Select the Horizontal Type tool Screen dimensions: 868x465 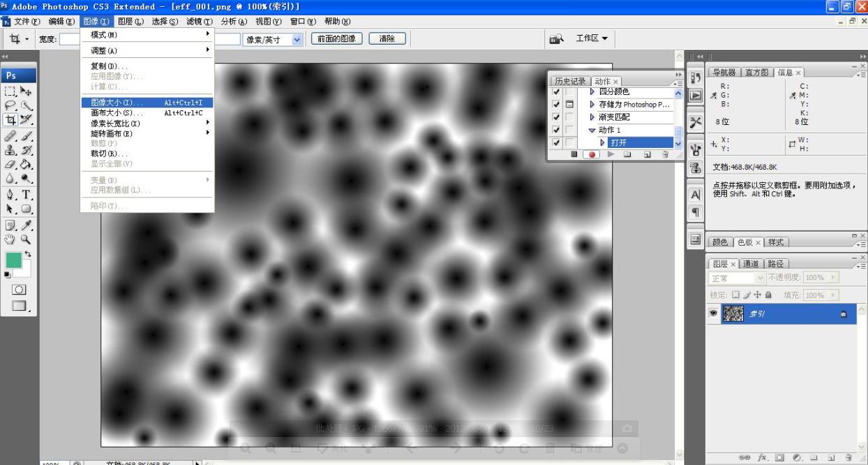pyautogui.click(x=26, y=195)
